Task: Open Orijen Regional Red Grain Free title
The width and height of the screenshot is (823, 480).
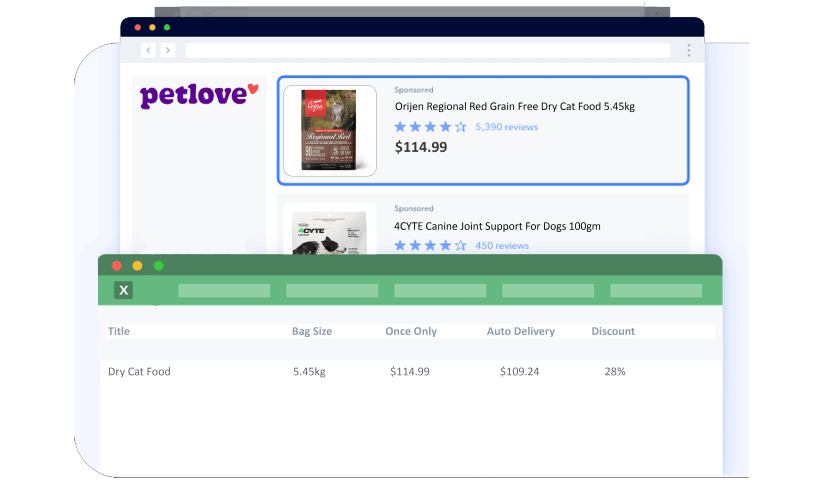Action: click(x=514, y=106)
